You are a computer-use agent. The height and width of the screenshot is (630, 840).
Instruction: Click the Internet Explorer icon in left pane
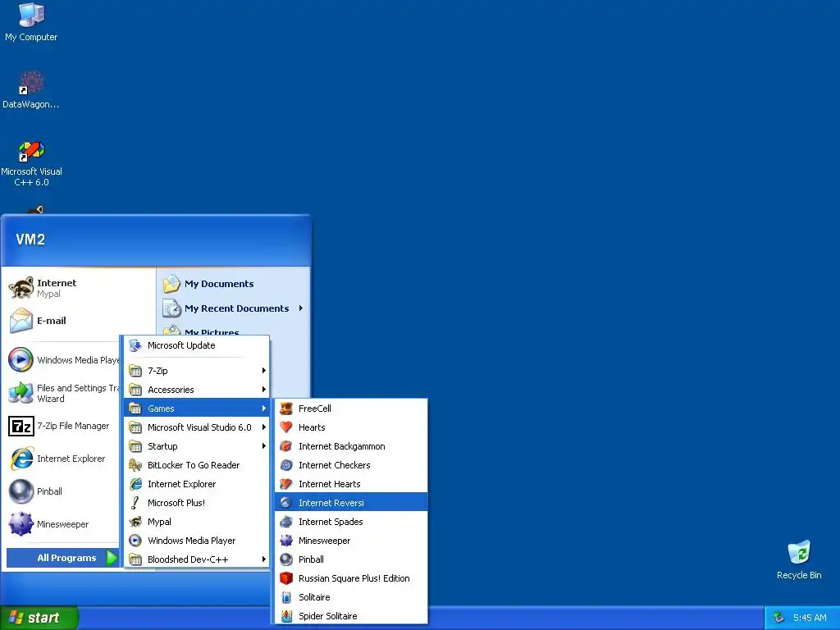tap(21, 459)
